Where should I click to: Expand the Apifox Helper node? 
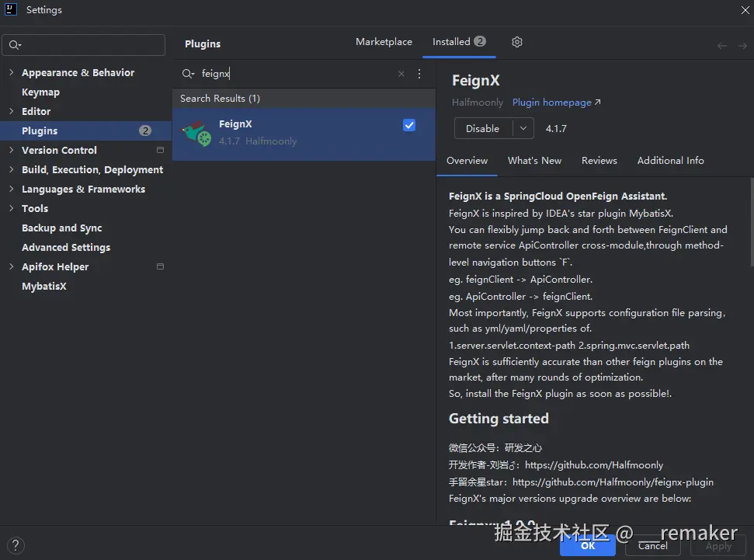point(11,266)
